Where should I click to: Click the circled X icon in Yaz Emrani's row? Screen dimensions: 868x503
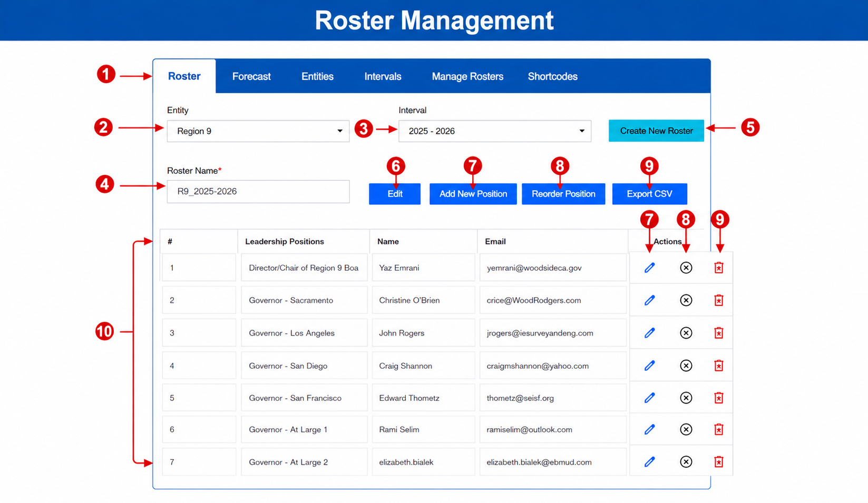pyautogui.click(x=686, y=268)
